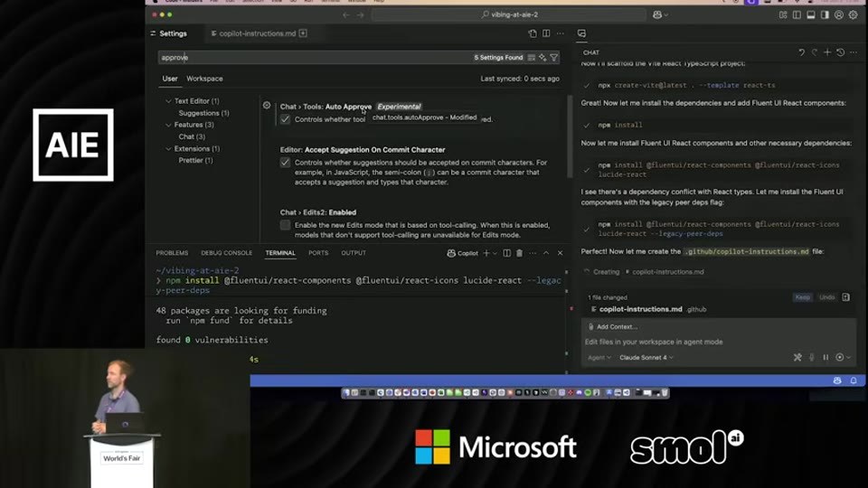
Task: Toggle the secondary sidebar icon
Action: click(825, 15)
